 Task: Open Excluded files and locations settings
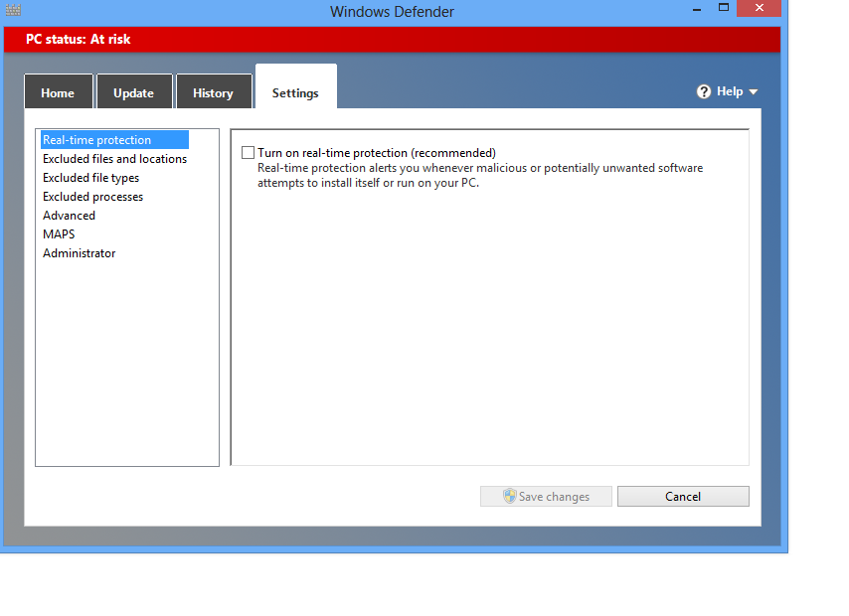(114, 159)
